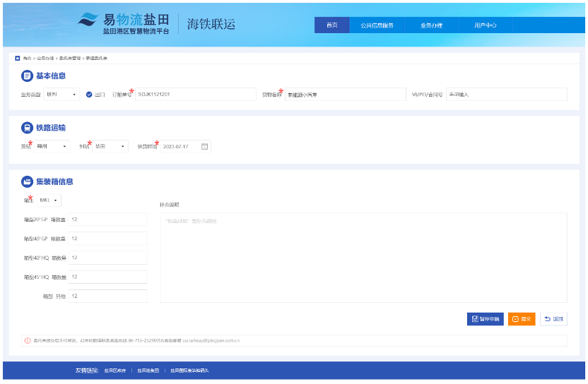
Task: Click the orange 提交 submit button
Action: click(522, 319)
